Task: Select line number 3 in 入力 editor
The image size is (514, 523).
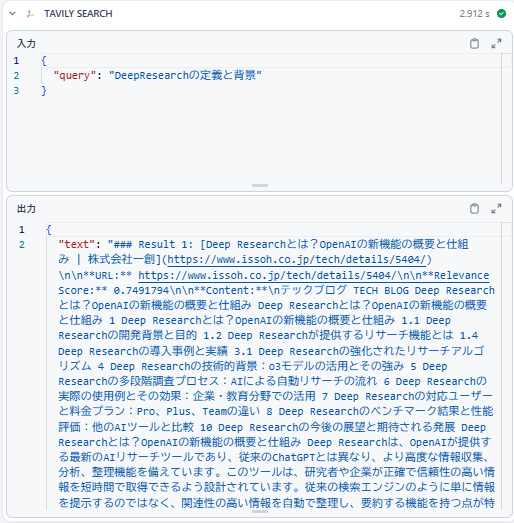Action: pos(16,90)
